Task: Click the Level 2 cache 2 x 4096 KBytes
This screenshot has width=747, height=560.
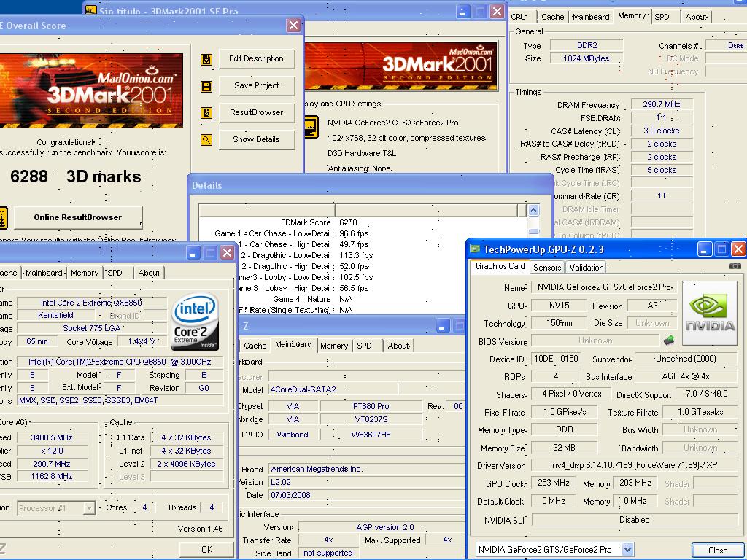Action: point(186,464)
